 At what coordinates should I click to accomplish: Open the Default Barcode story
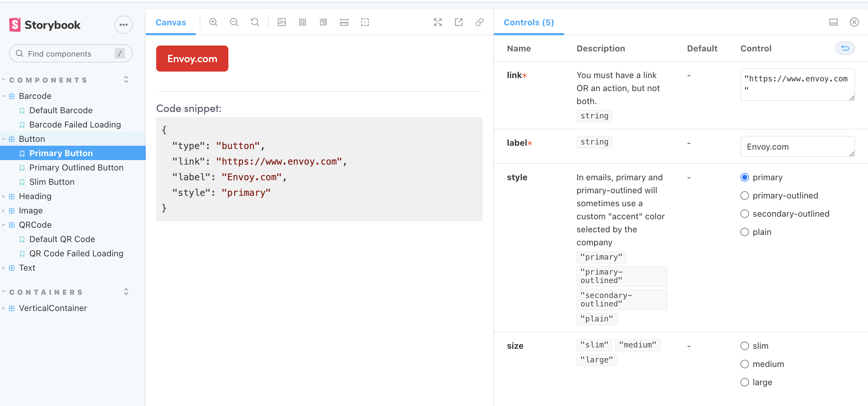(x=61, y=110)
